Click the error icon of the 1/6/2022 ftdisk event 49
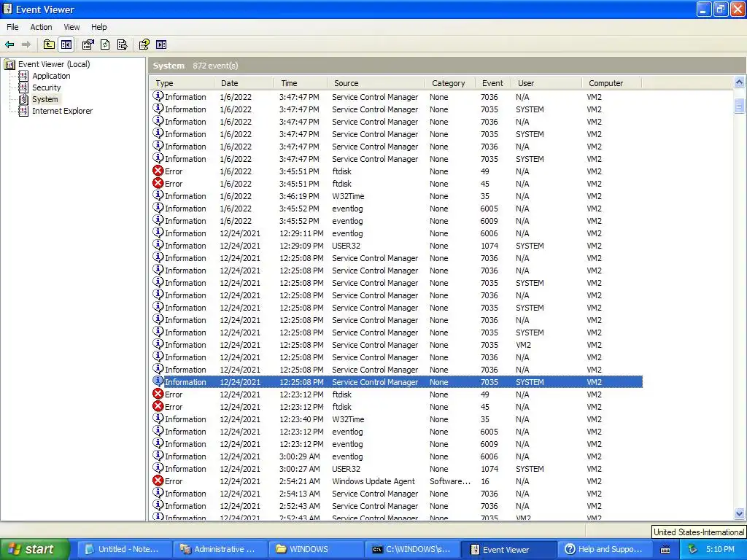The width and height of the screenshot is (747, 560). pyautogui.click(x=158, y=171)
